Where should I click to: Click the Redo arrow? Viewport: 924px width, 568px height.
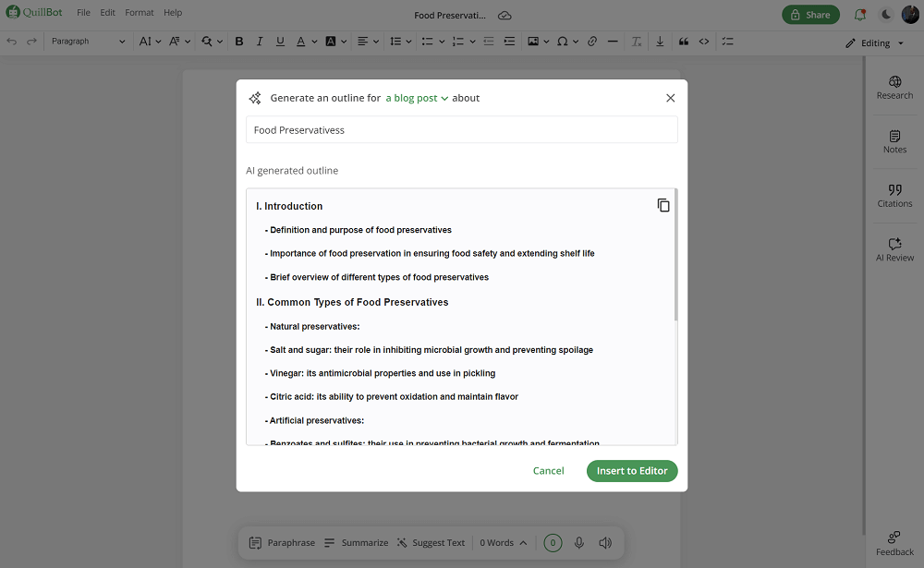(x=31, y=42)
